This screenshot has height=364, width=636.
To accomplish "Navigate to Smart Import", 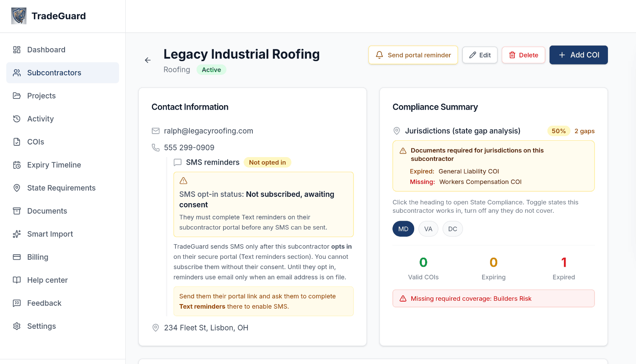I will click(62, 234).
